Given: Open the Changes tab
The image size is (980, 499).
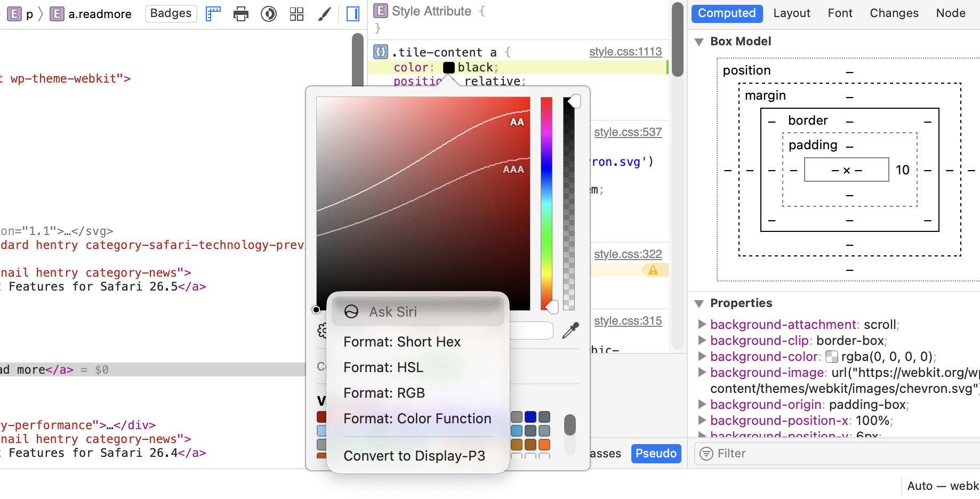Looking at the screenshot, I should [x=894, y=13].
